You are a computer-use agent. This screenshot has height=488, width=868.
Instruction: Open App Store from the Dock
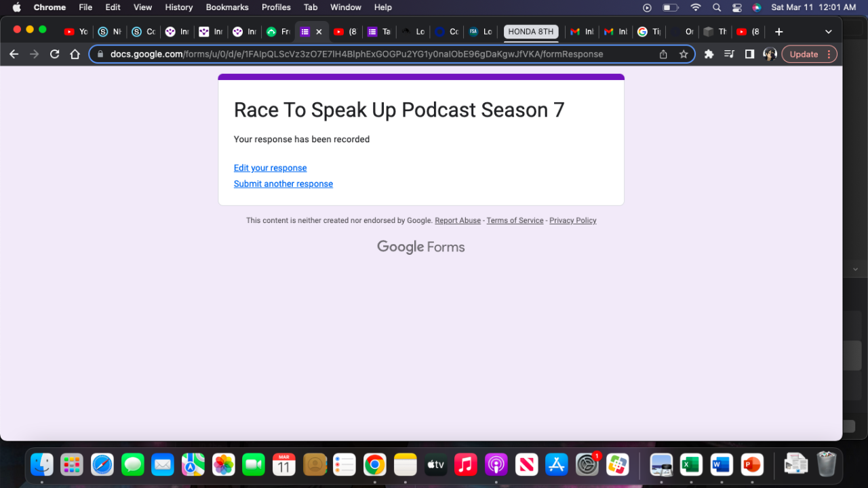tap(557, 464)
